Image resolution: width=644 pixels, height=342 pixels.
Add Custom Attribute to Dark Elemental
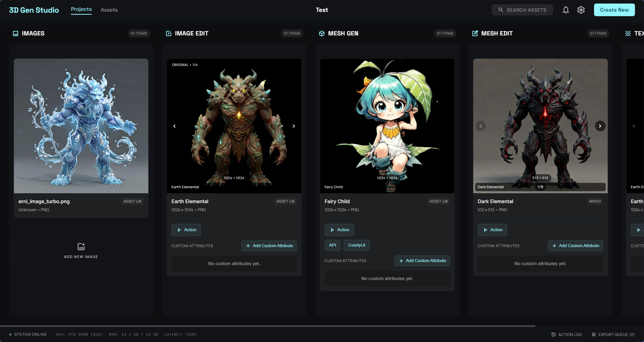point(575,246)
